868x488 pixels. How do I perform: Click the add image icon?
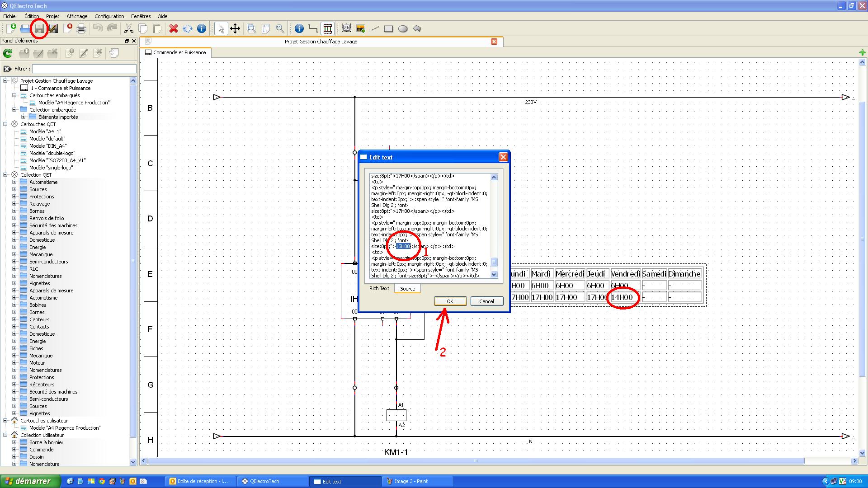(x=361, y=29)
